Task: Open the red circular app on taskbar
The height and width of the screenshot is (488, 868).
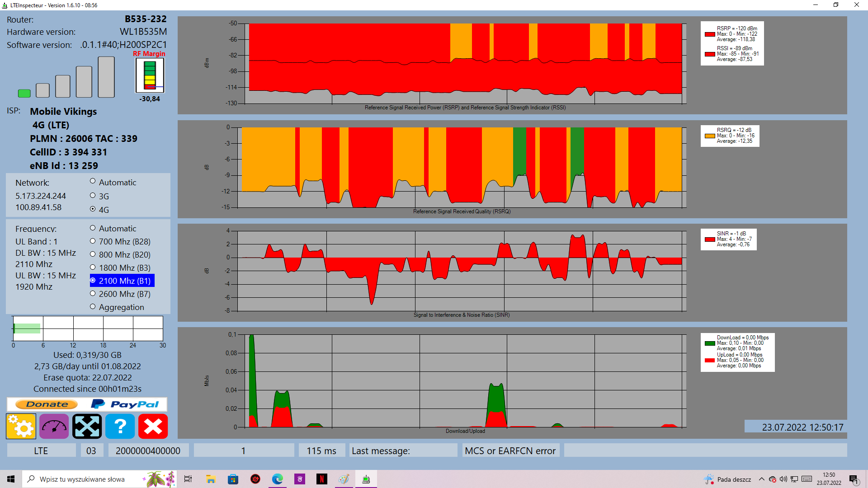Action: (x=255, y=479)
